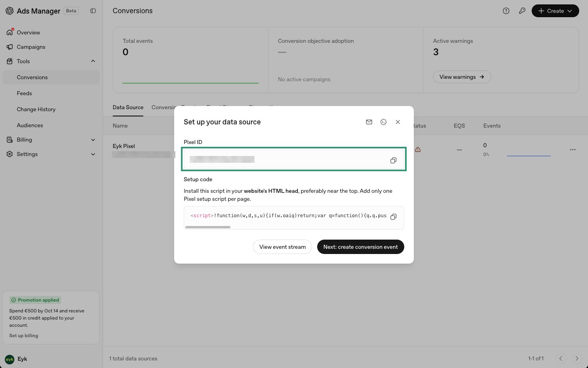
Task: Click View event stream button
Action: click(x=282, y=247)
